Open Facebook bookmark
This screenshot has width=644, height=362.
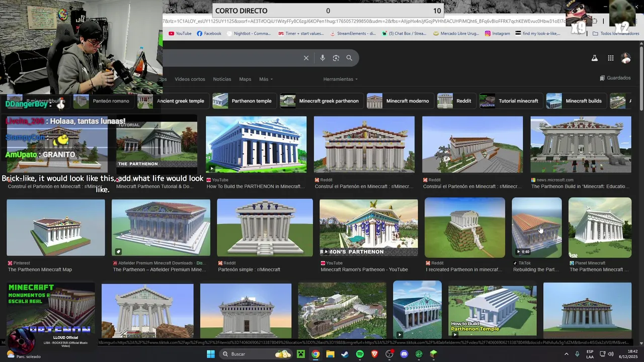click(209, 34)
